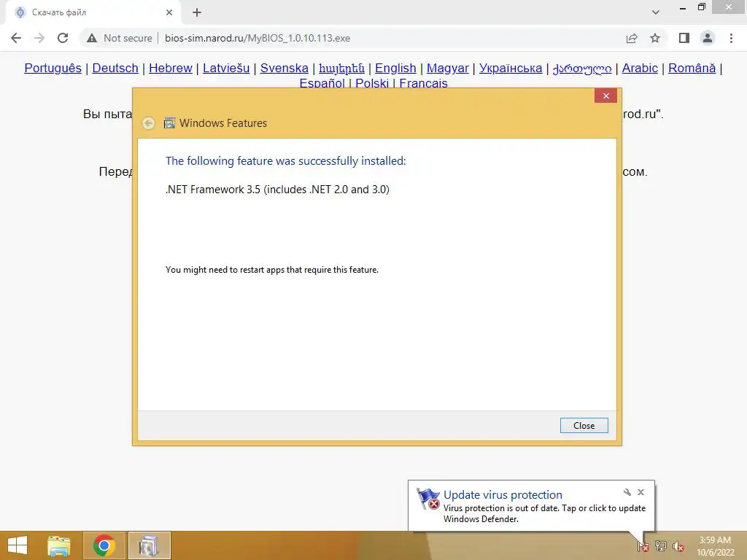Click the Magyar language link
Image resolution: width=747 pixels, height=560 pixels.
coord(448,68)
